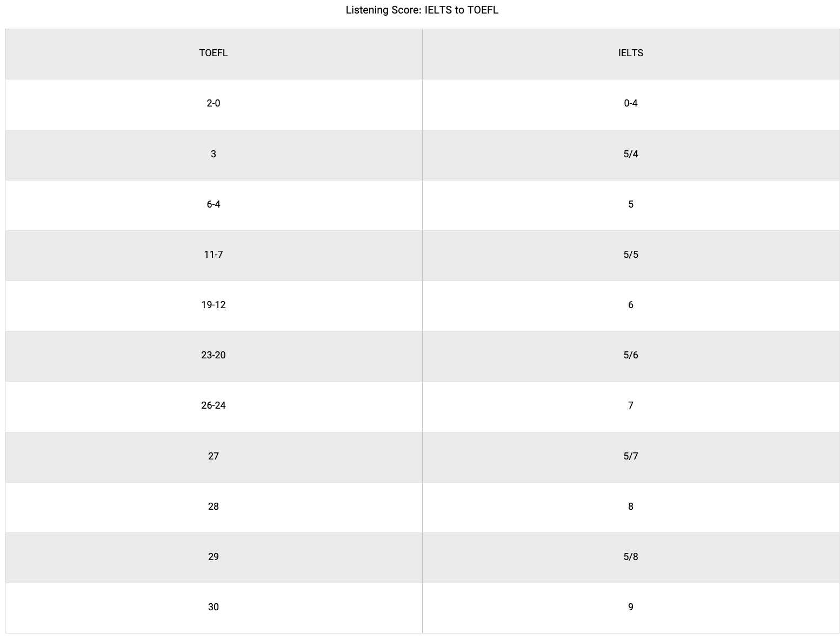This screenshot has height=640, width=840.
Task: Select the TOEFL cell reading 11-7
Action: [214, 255]
